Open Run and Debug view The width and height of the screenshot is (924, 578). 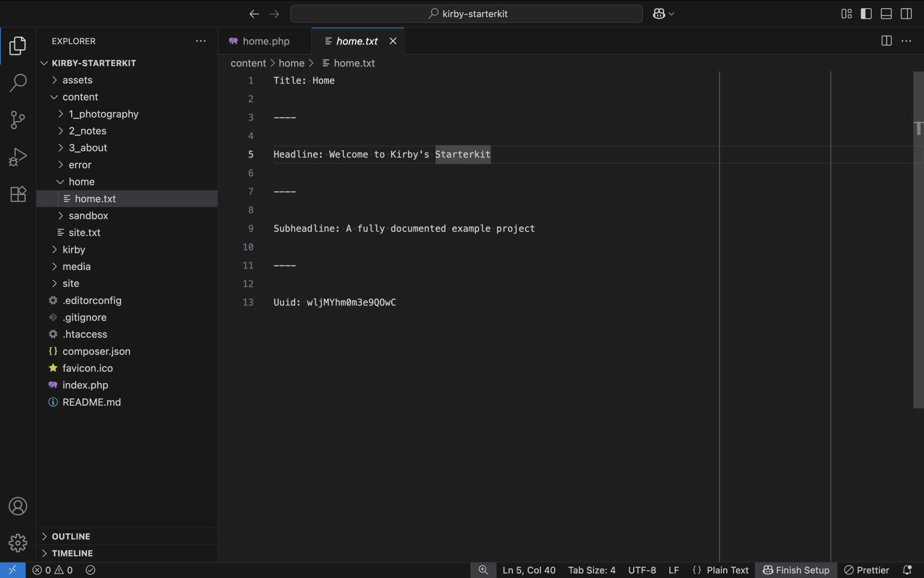(18, 157)
